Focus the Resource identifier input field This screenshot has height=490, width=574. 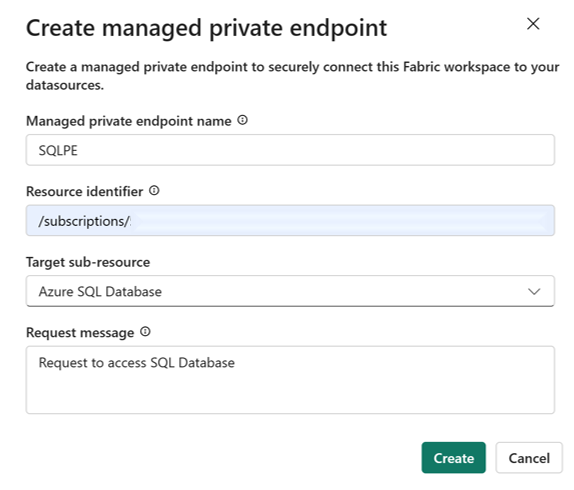tap(290, 221)
